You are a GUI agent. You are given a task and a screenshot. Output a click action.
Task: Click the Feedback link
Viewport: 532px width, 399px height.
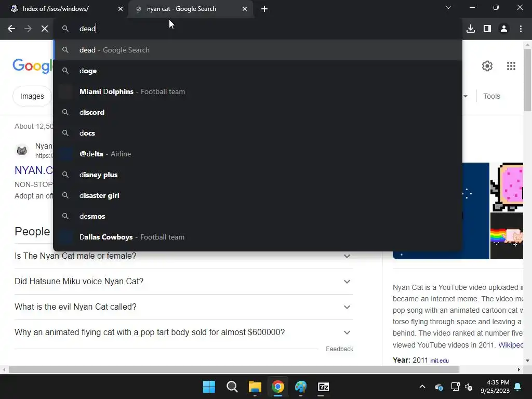pyautogui.click(x=339, y=349)
